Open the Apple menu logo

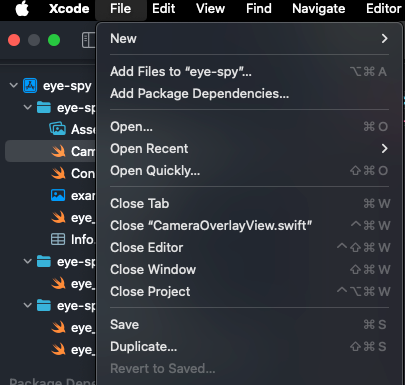pyautogui.click(x=22, y=8)
